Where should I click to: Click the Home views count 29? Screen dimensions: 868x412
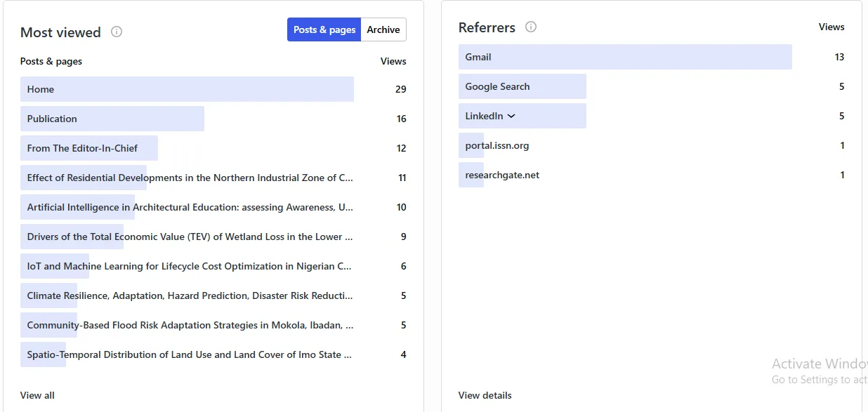pyautogui.click(x=401, y=89)
